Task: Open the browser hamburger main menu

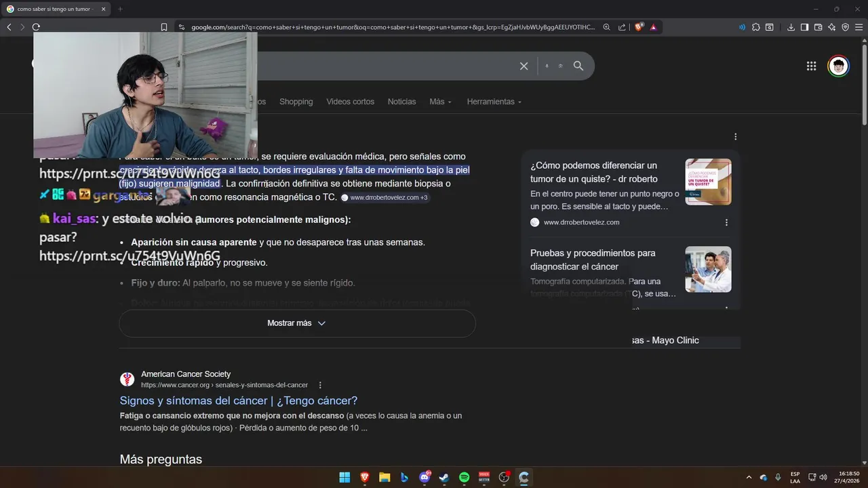Action: tap(859, 27)
